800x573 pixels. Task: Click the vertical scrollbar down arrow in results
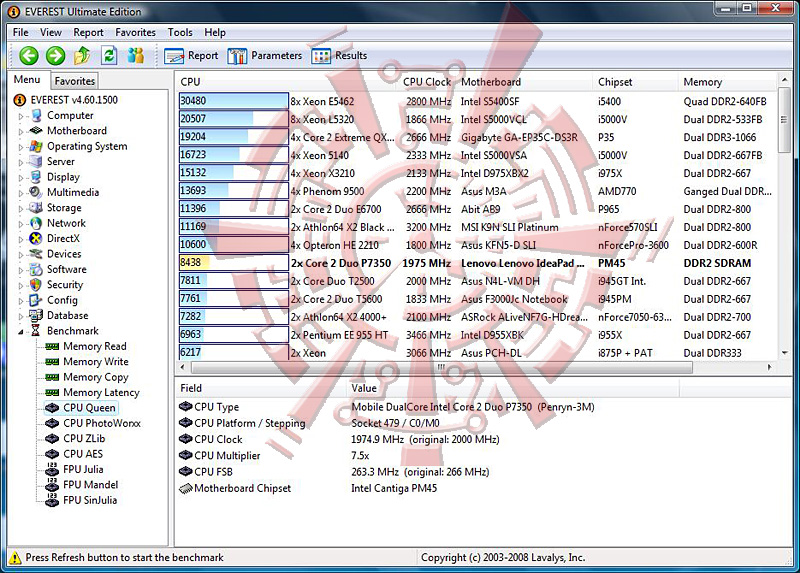(x=784, y=353)
